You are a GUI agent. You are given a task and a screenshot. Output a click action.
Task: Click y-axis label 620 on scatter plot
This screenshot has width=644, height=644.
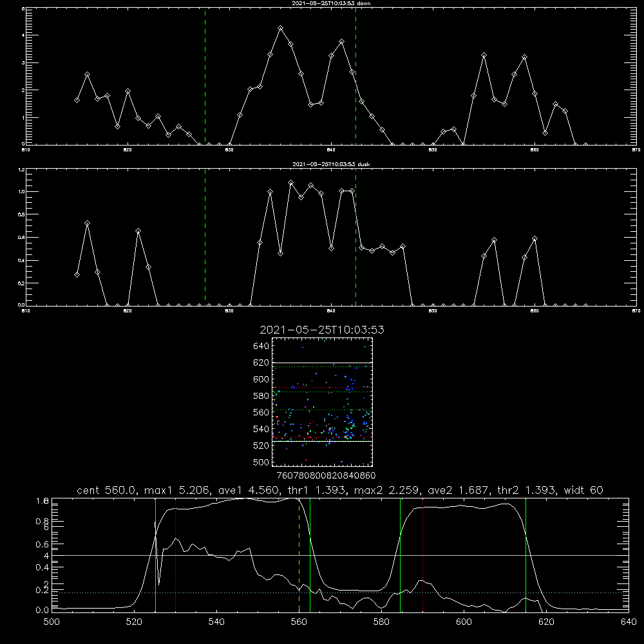point(261,363)
